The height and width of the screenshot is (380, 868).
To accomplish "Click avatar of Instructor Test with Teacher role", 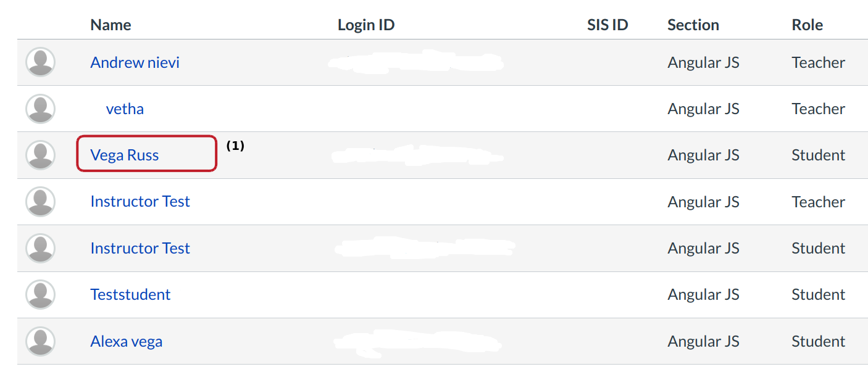I will [x=40, y=202].
